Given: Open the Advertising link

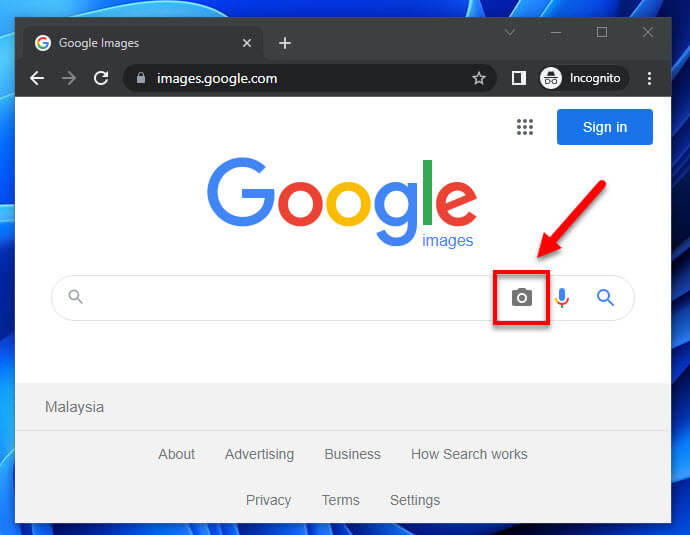Looking at the screenshot, I should [x=259, y=454].
